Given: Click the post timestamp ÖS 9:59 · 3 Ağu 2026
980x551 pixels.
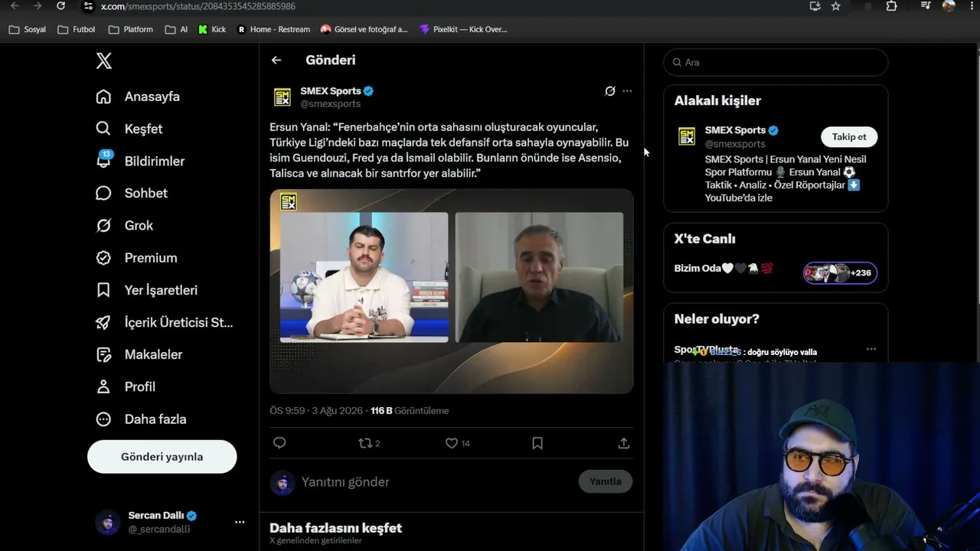Looking at the screenshot, I should [x=316, y=411].
